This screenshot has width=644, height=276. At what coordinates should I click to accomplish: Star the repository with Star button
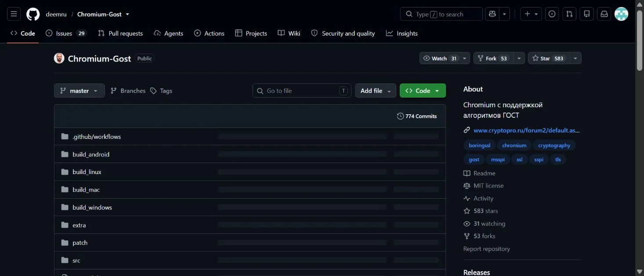point(548,58)
